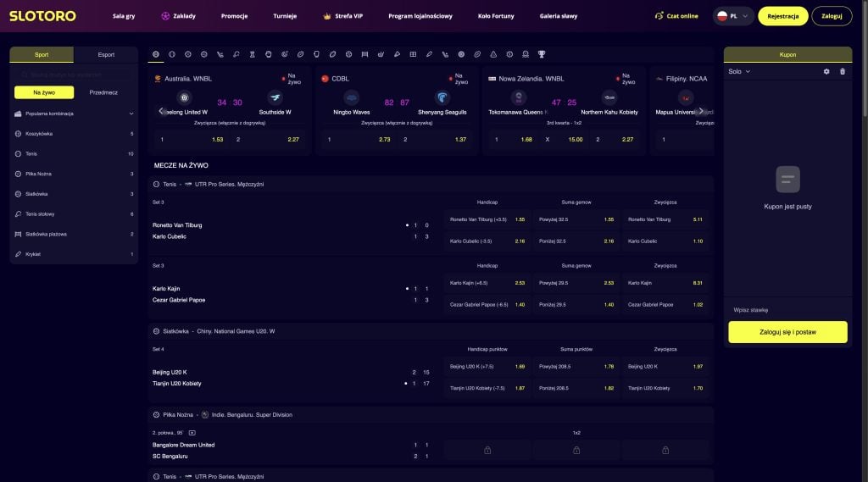Select the Na żywo live toggle

[x=44, y=92]
